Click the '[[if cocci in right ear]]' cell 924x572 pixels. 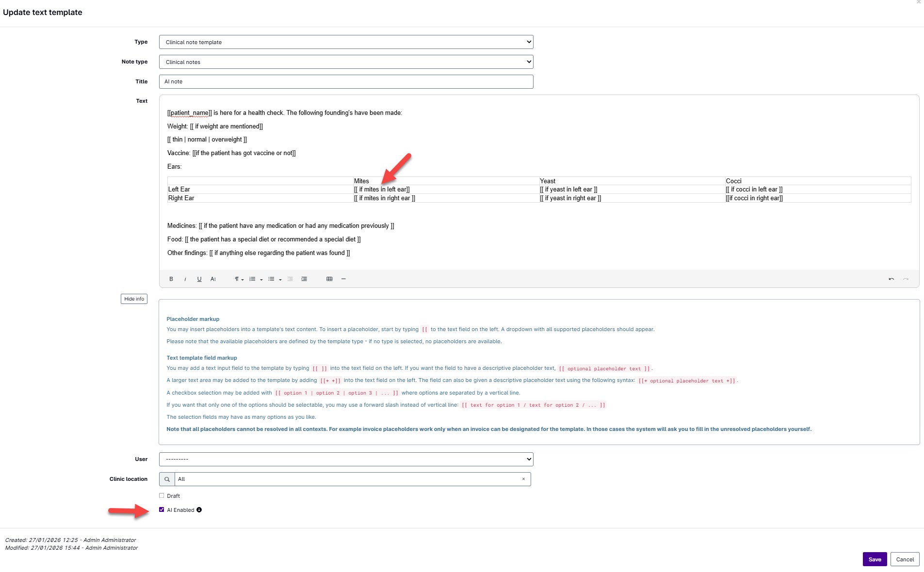(x=818, y=198)
